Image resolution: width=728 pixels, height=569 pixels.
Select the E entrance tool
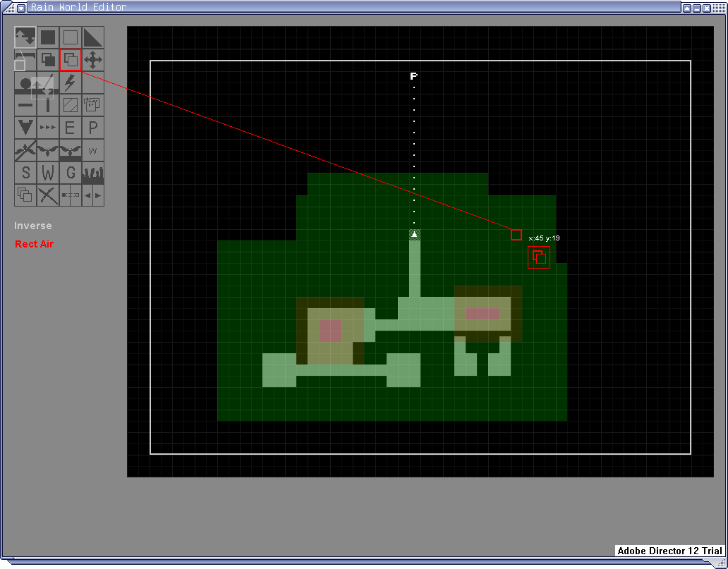coord(70,128)
